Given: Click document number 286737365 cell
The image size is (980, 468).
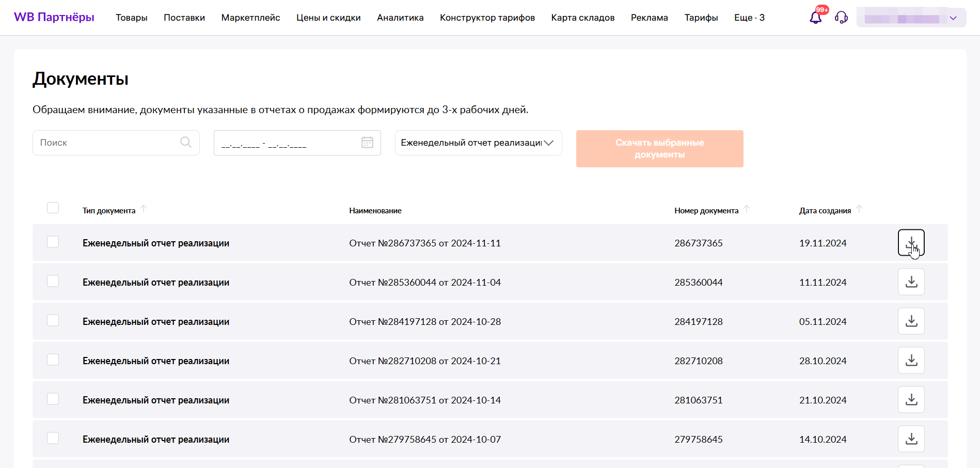Looking at the screenshot, I should (699, 243).
